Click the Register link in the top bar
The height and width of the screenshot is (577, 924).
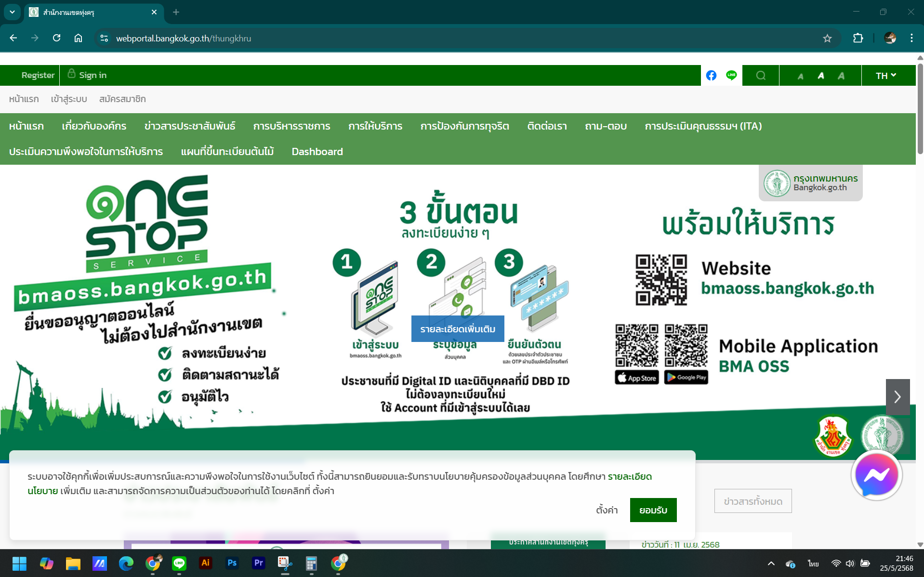[38, 75]
